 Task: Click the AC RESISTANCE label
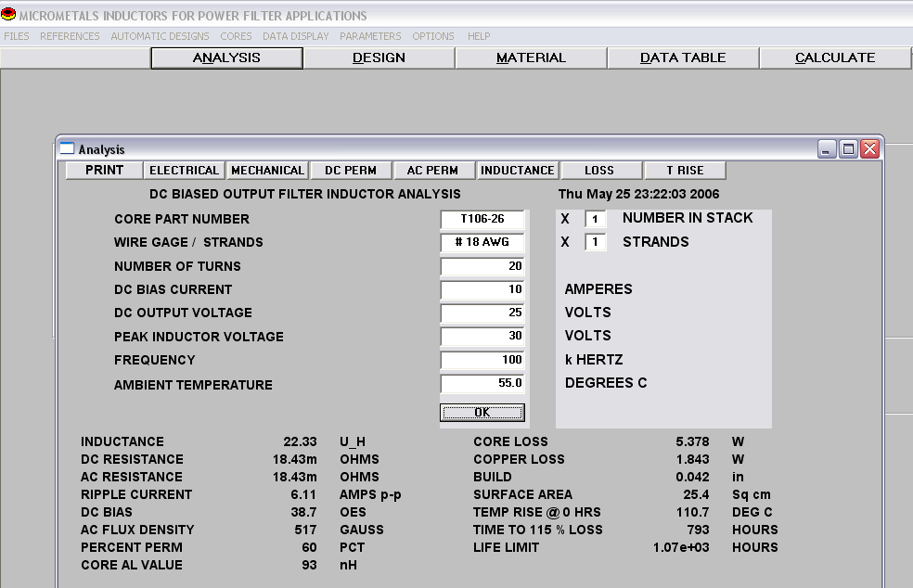(x=132, y=477)
